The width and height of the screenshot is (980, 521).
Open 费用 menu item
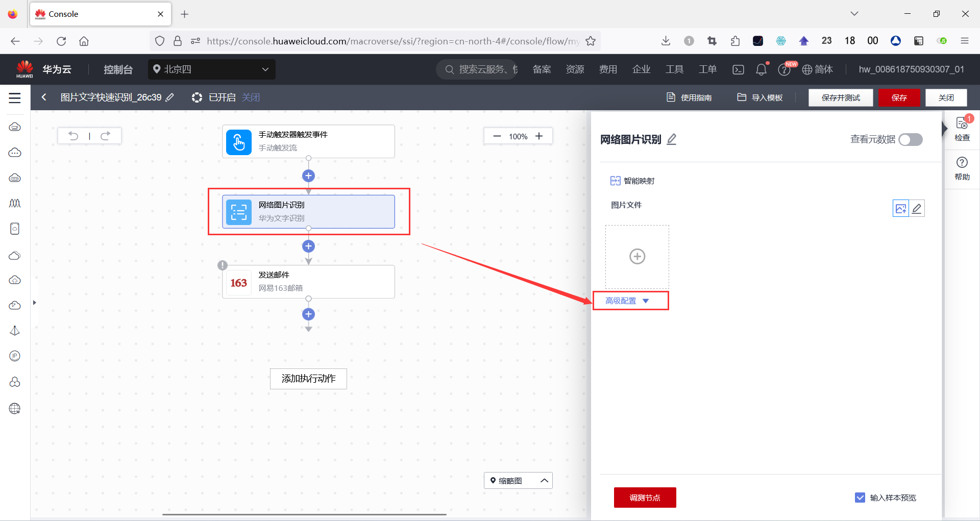(x=608, y=69)
